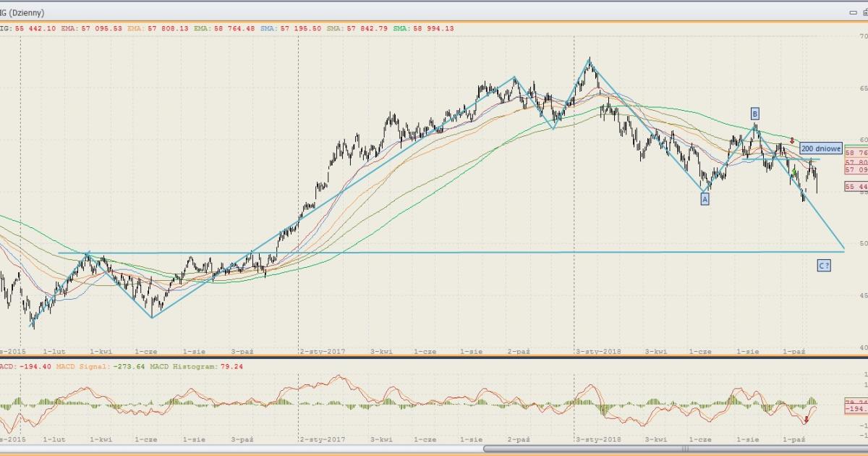Image resolution: width=868 pixels, height=456 pixels.
Task: Click the minimize icon on chart panel
Action: [x=851, y=13]
